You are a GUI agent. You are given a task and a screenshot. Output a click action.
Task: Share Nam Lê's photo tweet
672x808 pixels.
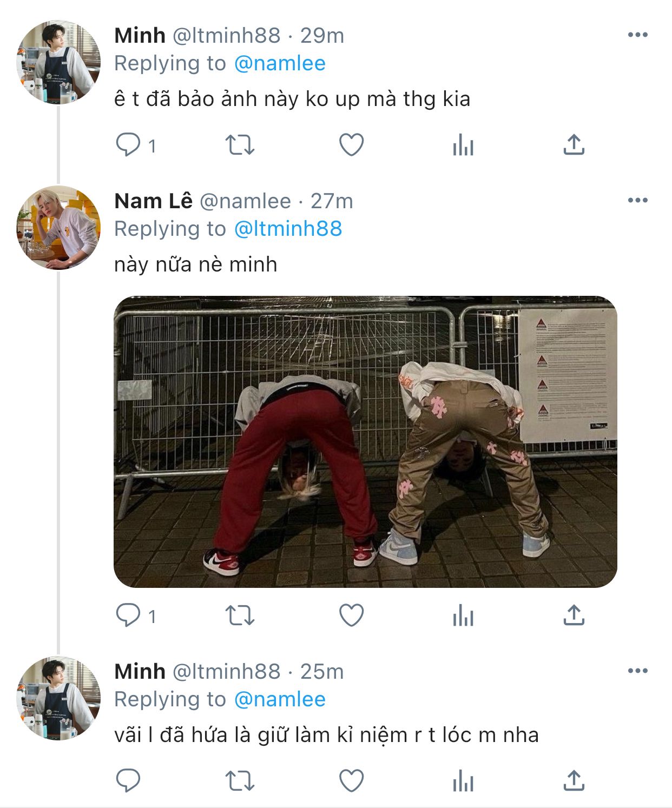(x=574, y=615)
